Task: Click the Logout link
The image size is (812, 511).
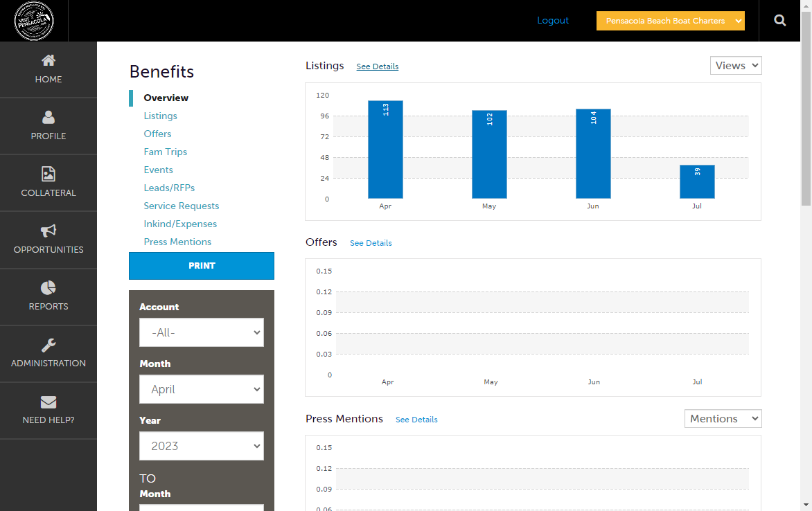Action: coord(553,20)
